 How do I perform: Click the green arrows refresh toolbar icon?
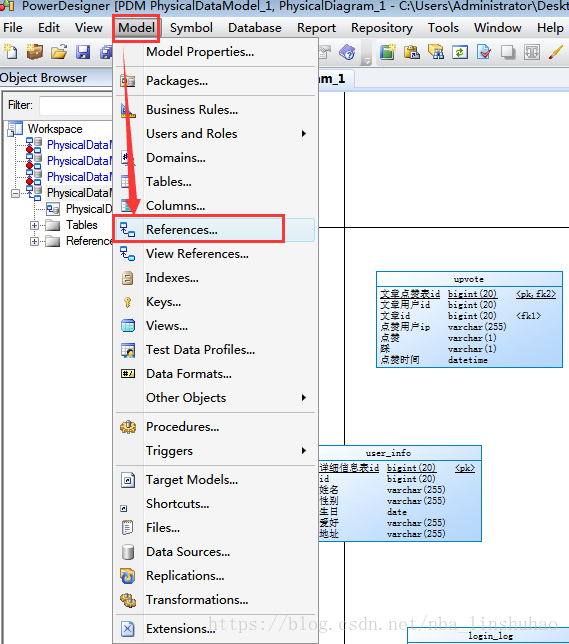[460, 52]
